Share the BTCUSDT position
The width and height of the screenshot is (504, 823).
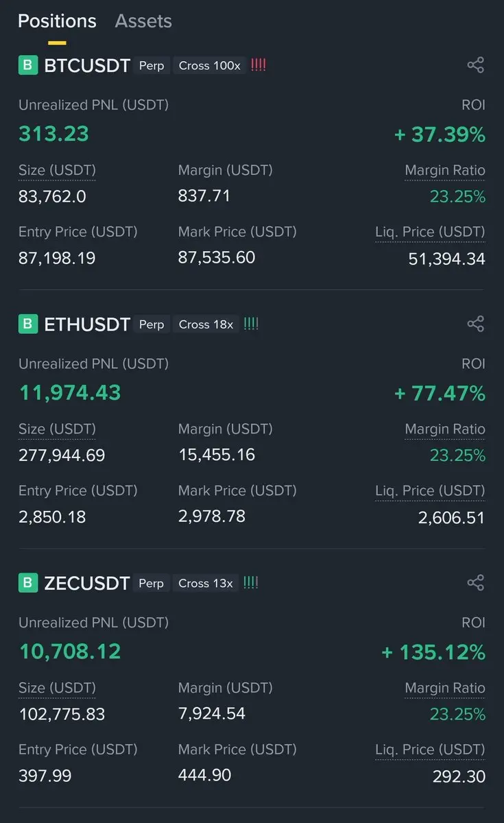(x=475, y=65)
